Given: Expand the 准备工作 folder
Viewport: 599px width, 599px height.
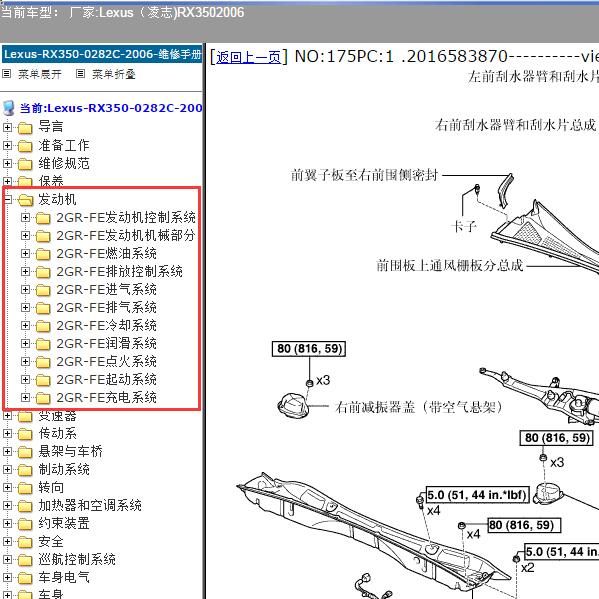Looking at the screenshot, I should click(x=7, y=145).
